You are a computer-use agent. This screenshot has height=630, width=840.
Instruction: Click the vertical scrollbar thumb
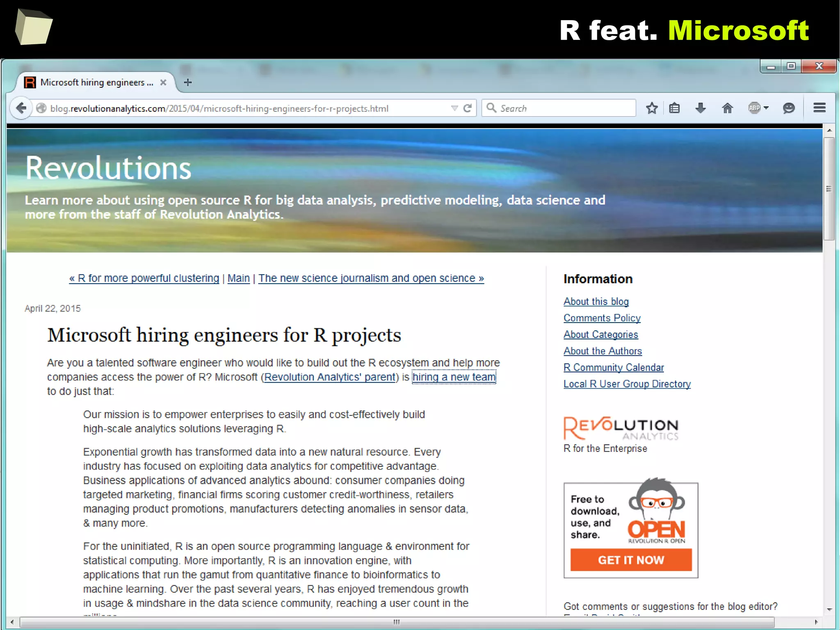click(x=829, y=189)
